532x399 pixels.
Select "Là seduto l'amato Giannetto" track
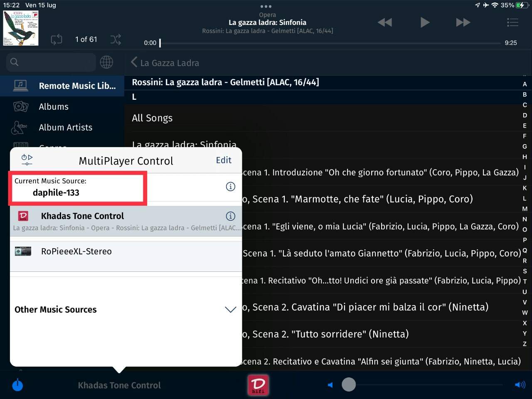380,254
